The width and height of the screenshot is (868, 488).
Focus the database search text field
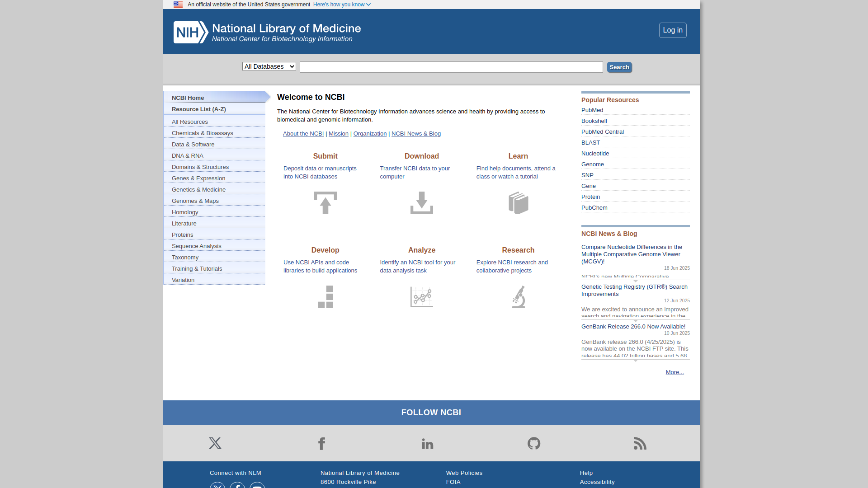click(451, 67)
